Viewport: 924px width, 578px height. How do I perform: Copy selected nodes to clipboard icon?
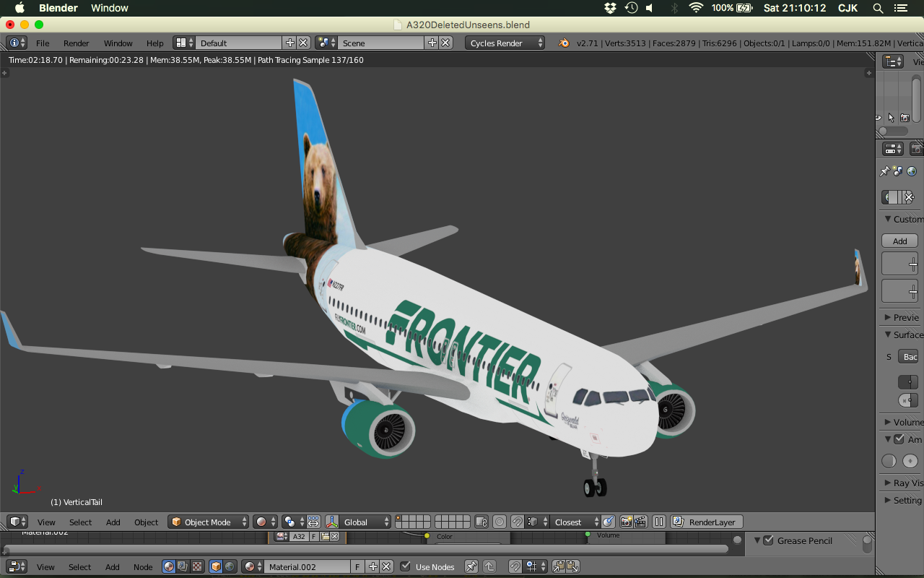[558, 566]
